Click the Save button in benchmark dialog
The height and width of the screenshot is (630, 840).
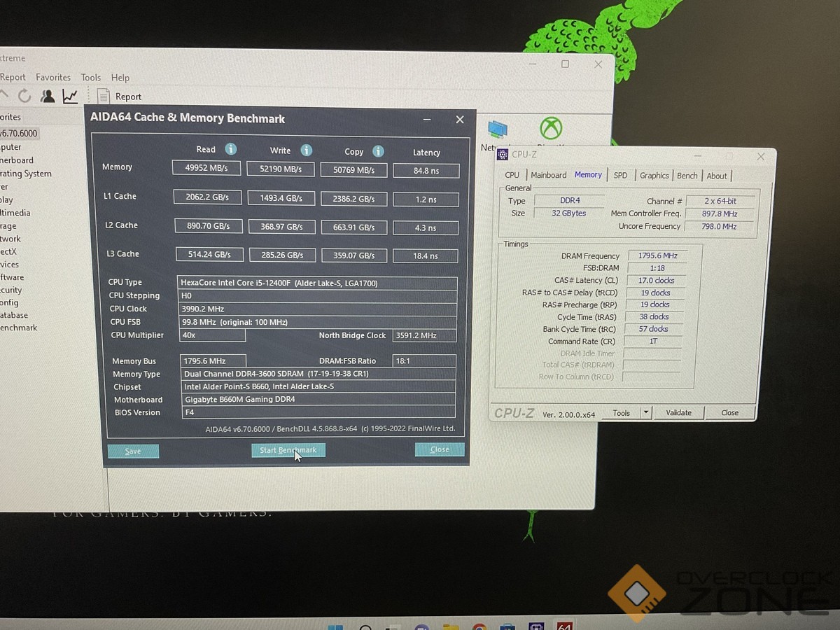coord(133,451)
